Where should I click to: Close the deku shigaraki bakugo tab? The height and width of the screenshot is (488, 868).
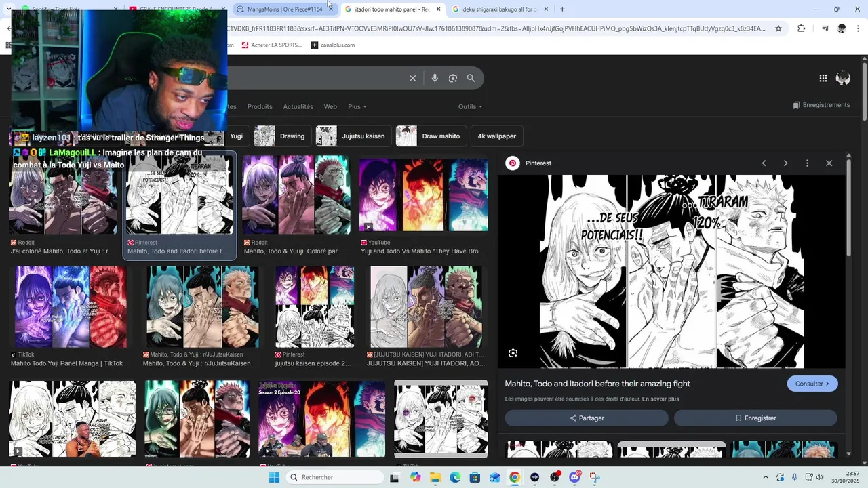pos(546,9)
